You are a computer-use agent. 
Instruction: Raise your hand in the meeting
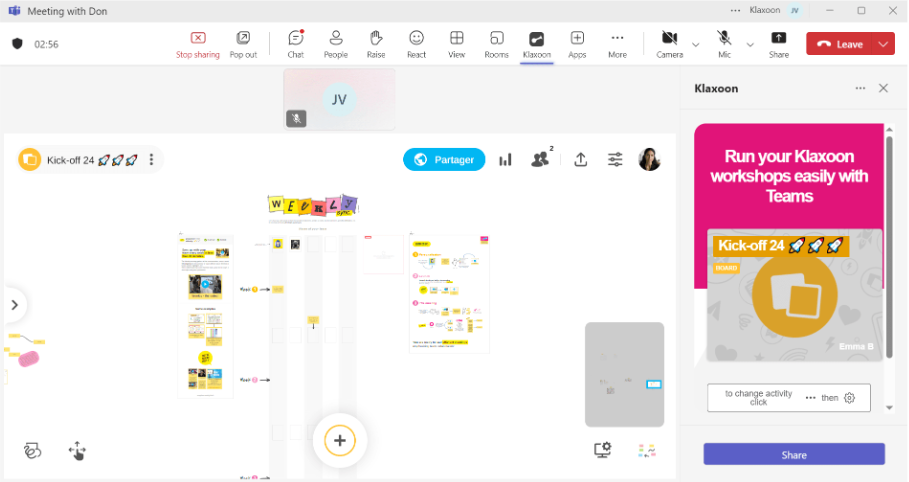(376, 43)
